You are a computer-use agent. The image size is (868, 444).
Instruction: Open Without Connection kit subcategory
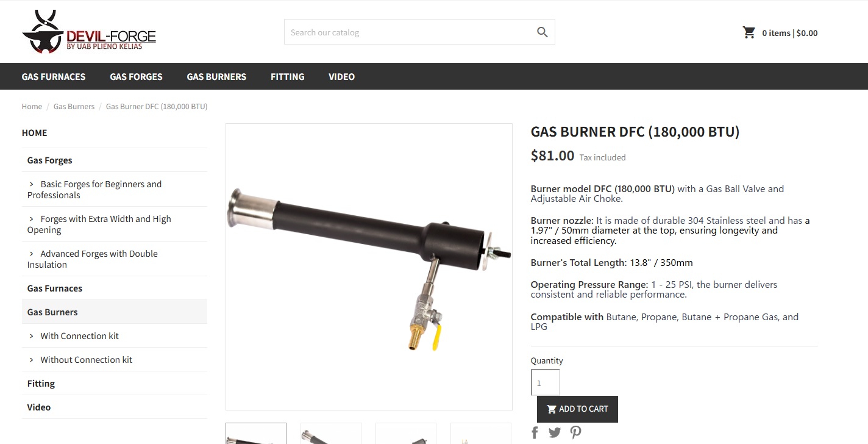(86, 359)
